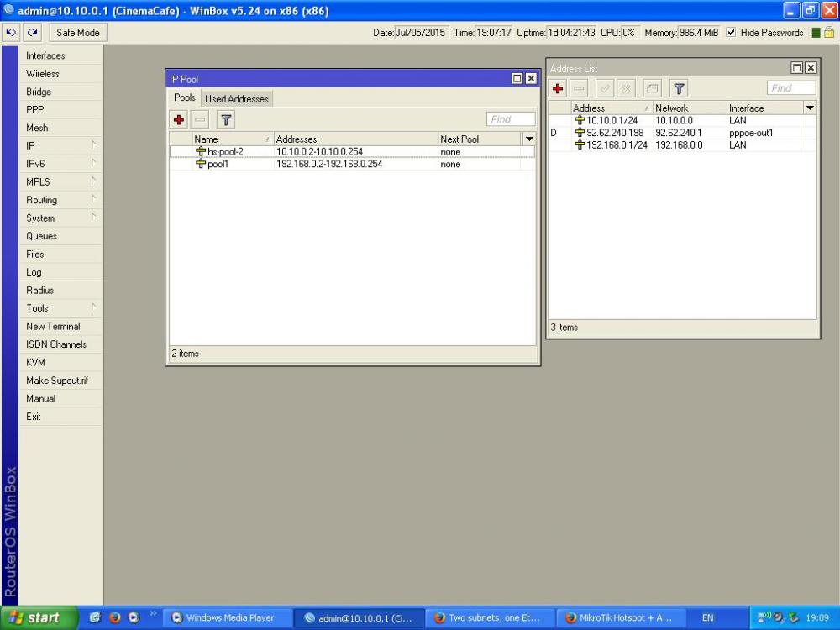Image resolution: width=840 pixels, height=630 pixels.
Task: Open the IP Pool column selector dropdown
Action: coord(529,139)
